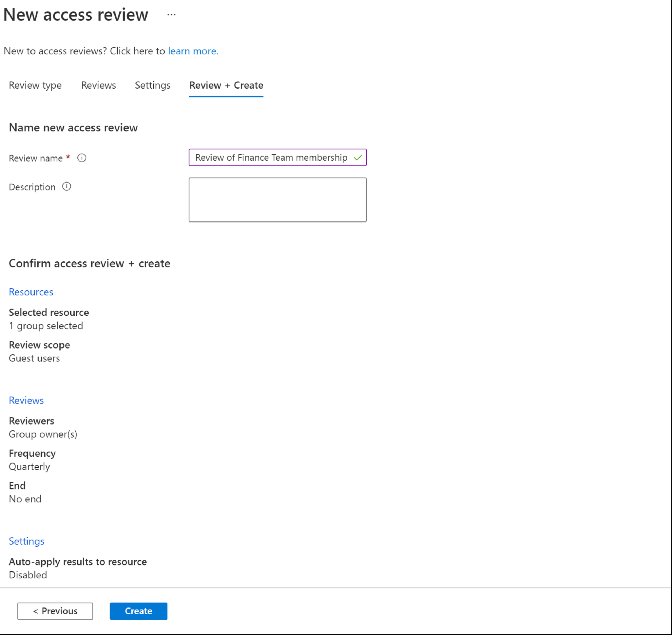
Task: Click the Reviews section blue link
Action: point(26,399)
